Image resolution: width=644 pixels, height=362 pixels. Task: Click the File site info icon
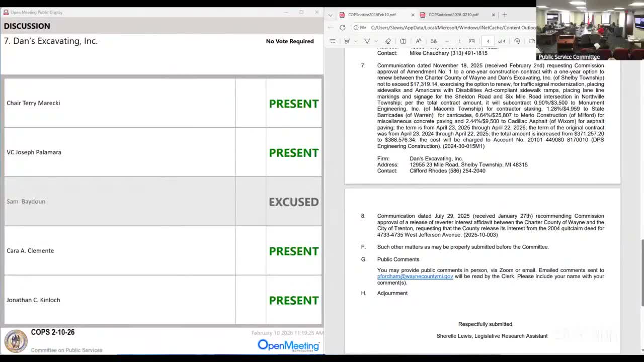pos(360,28)
